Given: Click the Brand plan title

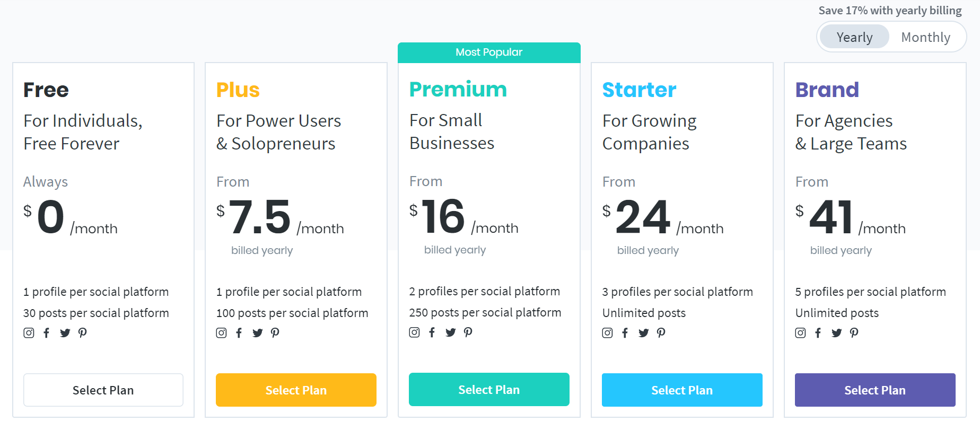Looking at the screenshot, I should tap(827, 90).
